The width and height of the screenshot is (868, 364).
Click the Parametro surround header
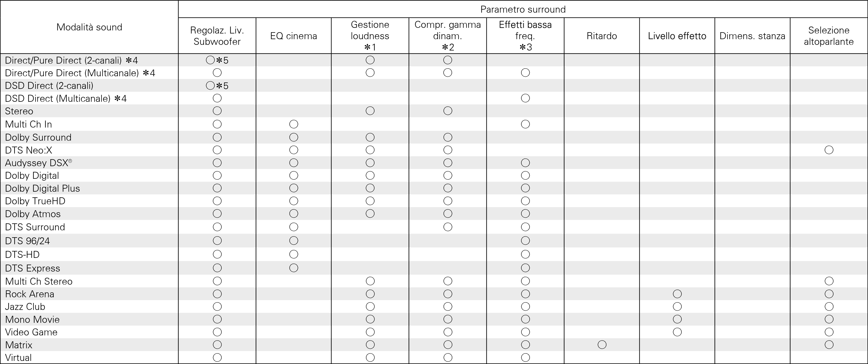click(x=523, y=10)
